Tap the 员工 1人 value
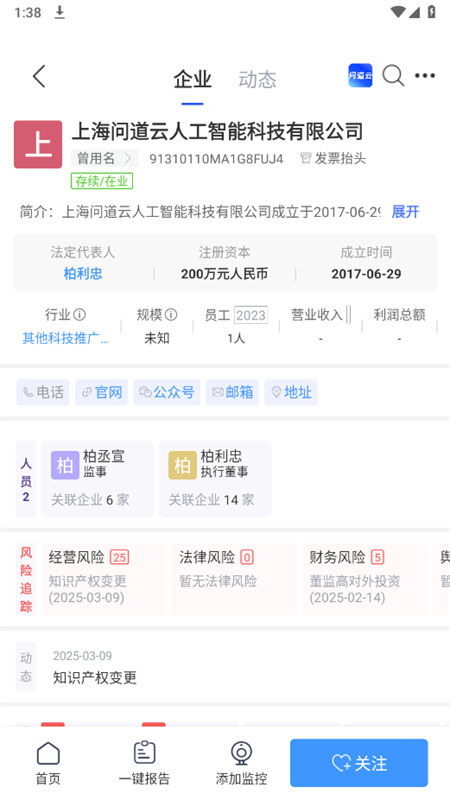This screenshot has width=450, height=800. [236, 338]
